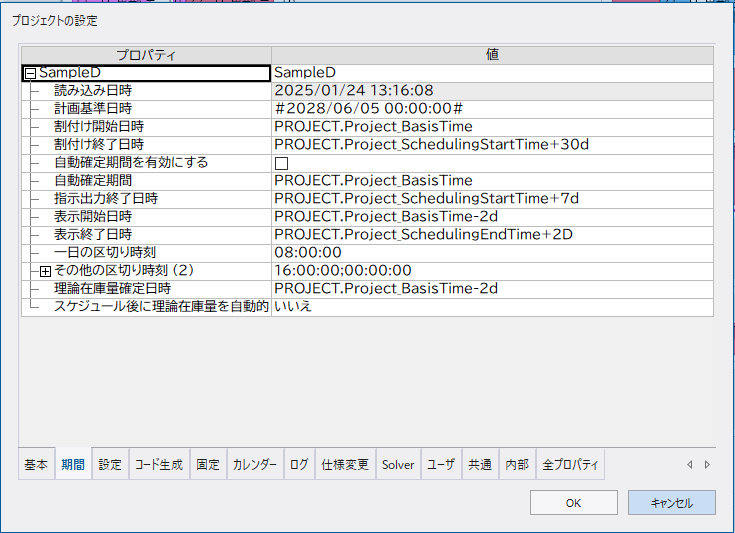Click the プロパティ column header
Screen dimensions: 735x533
tap(146, 55)
